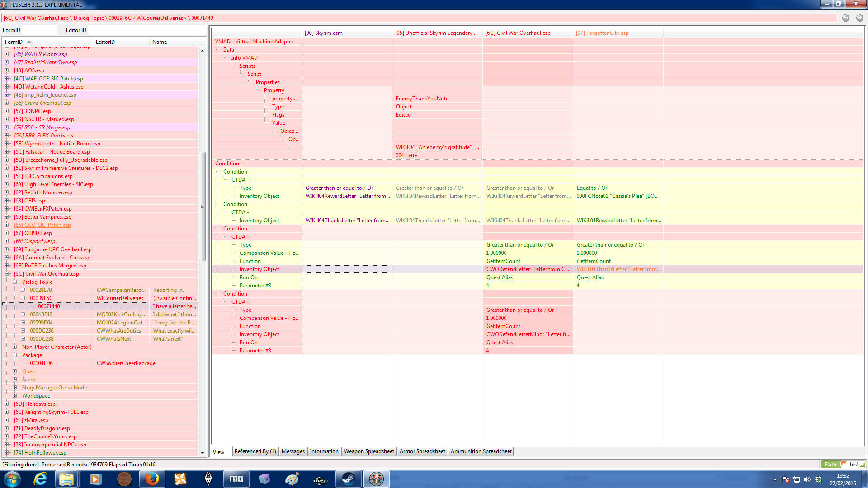Click the Nexus Mod Manager taskbar icon
The width and height of the screenshot is (868, 488).
click(180, 479)
